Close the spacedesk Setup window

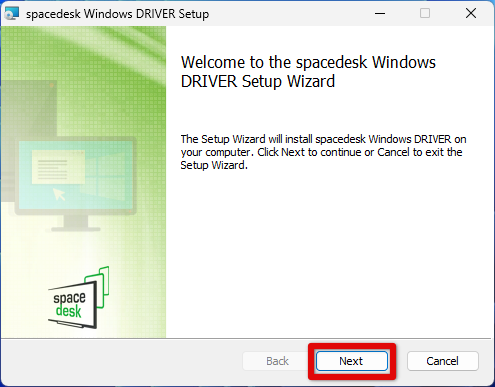(x=471, y=13)
